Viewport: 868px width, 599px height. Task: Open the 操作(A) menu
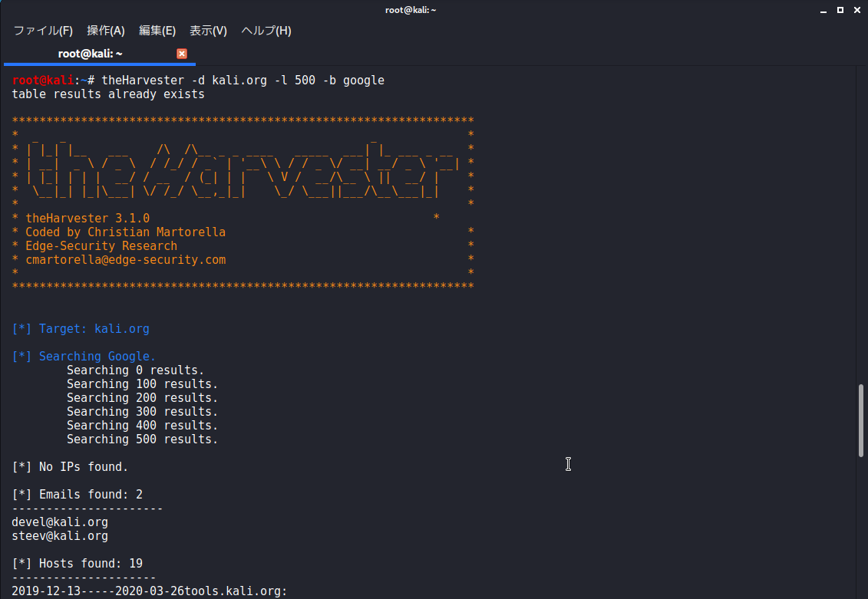pos(106,31)
